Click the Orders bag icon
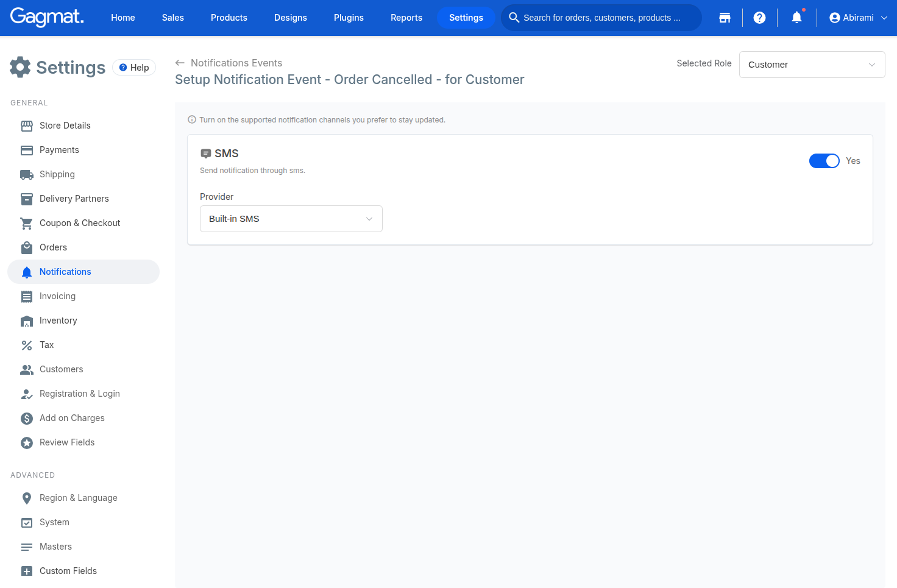Screen dimensions: 897x588 click(27, 247)
